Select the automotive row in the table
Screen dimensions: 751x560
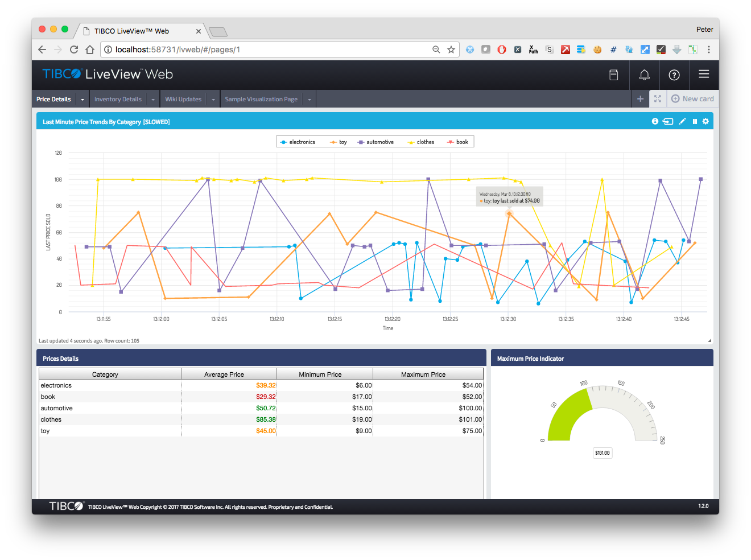(x=261, y=408)
